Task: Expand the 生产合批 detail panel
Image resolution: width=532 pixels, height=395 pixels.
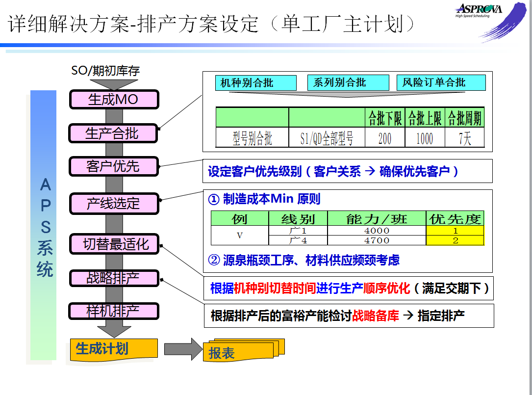Action: pyautogui.click(x=348, y=110)
